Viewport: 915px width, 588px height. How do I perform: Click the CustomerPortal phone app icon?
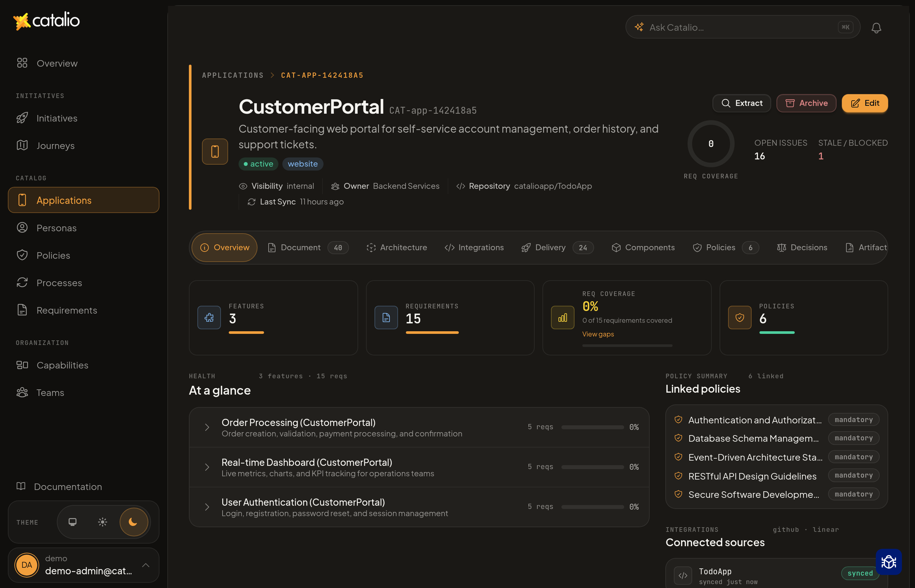tap(215, 152)
